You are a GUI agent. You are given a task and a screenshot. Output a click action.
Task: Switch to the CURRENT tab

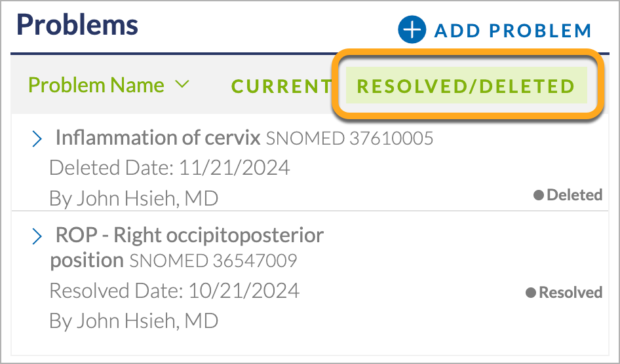coord(282,86)
